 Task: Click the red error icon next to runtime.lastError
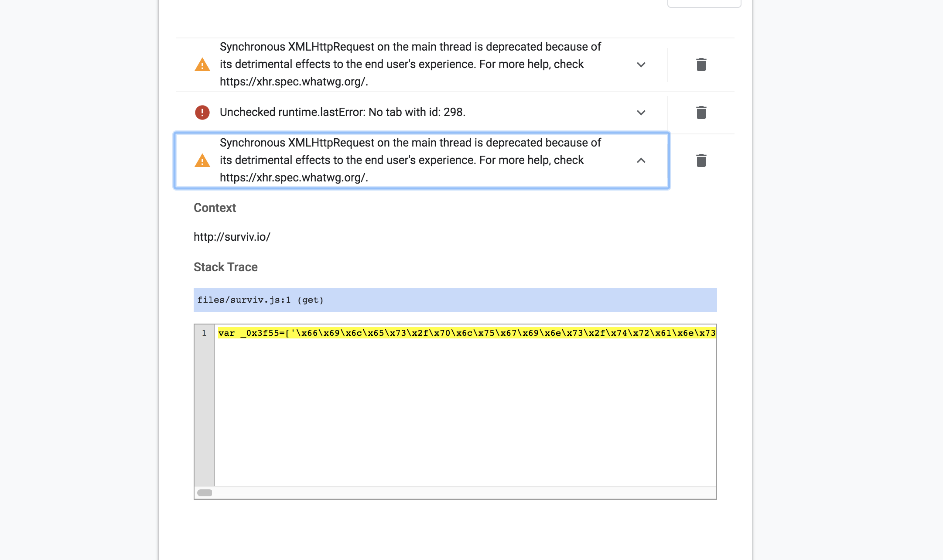(202, 113)
